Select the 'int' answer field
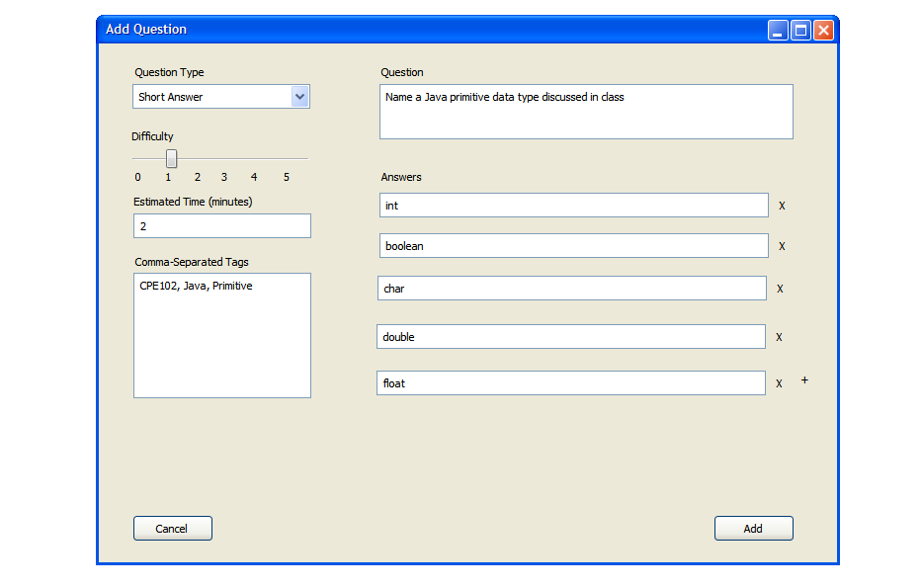Screen dimensions: 922x588 tap(573, 206)
